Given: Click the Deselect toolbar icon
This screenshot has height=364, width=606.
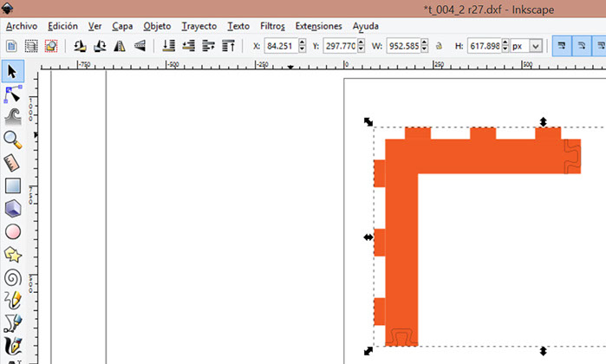Looking at the screenshot, I should click(x=51, y=47).
